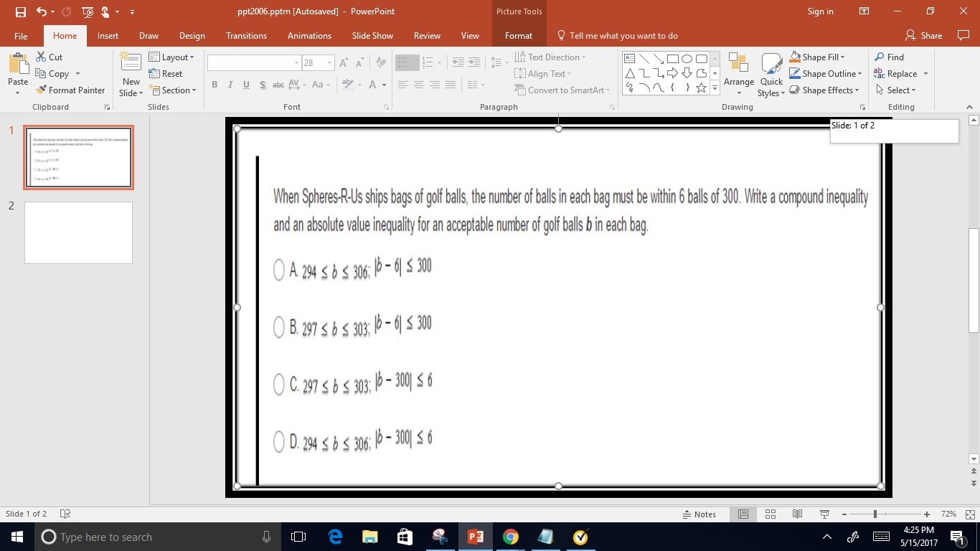
Task: Click the zoom slider handle
Action: click(x=875, y=514)
